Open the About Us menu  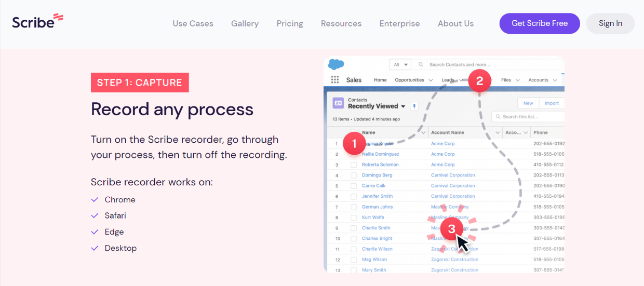pos(456,23)
